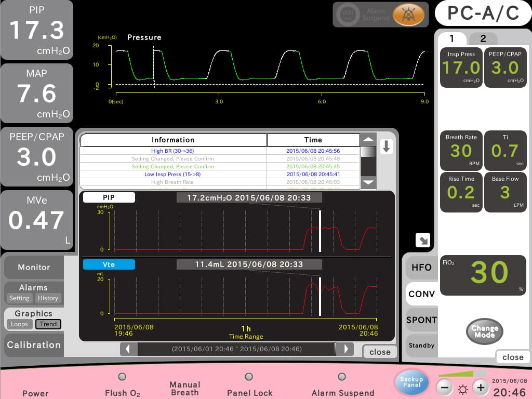
Task: Open the Monitor menu
Action: tap(34, 268)
